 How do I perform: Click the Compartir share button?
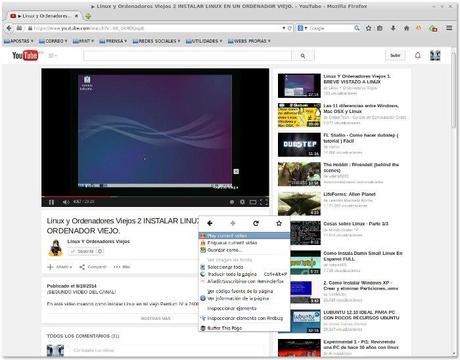coord(93,267)
